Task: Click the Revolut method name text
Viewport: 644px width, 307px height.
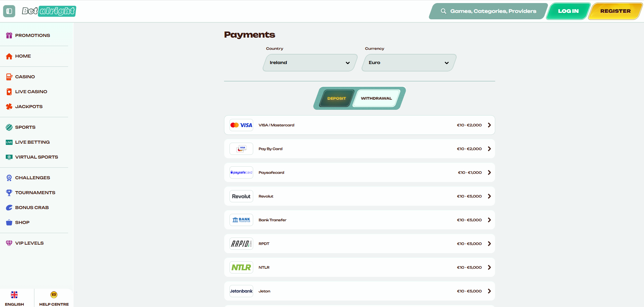Action: click(266, 196)
